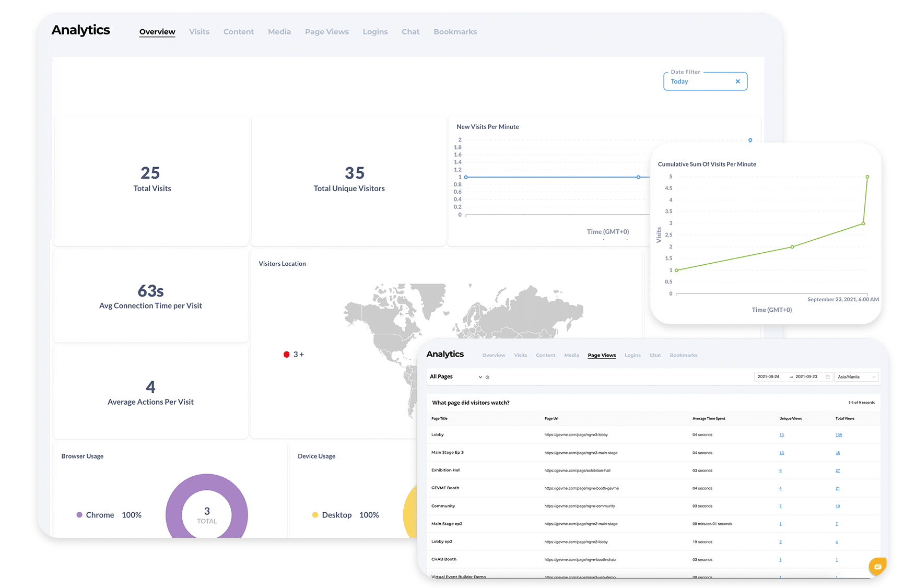The height and width of the screenshot is (588, 915).
Task: Click the red 3+ location marker on the map legend
Action: click(286, 354)
